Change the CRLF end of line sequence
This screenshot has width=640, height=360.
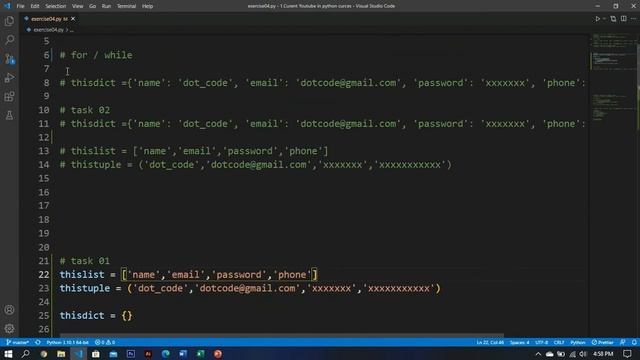(559, 342)
